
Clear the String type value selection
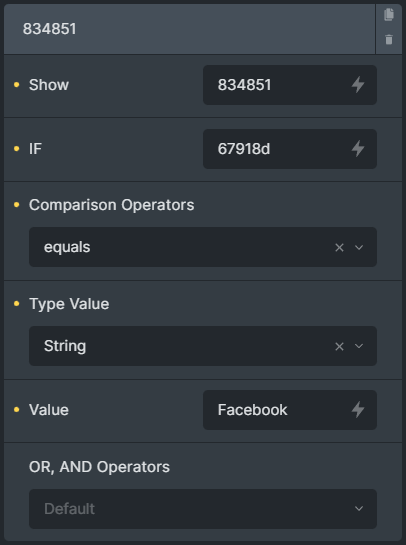point(339,346)
